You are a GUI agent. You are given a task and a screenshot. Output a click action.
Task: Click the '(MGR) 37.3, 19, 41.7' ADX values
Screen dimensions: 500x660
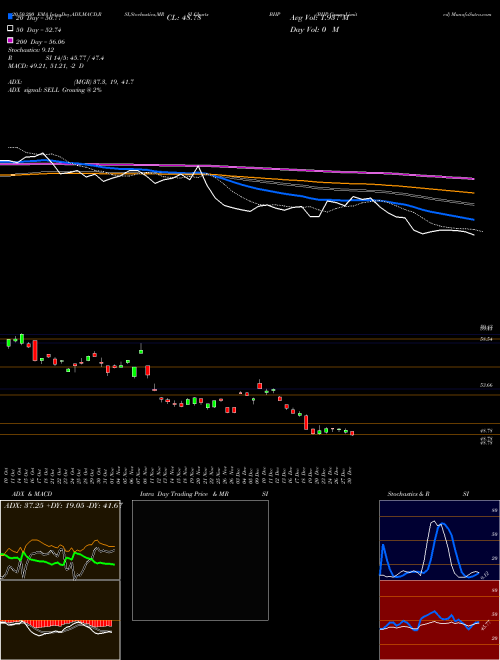pyautogui.click(x=104, y=82)
